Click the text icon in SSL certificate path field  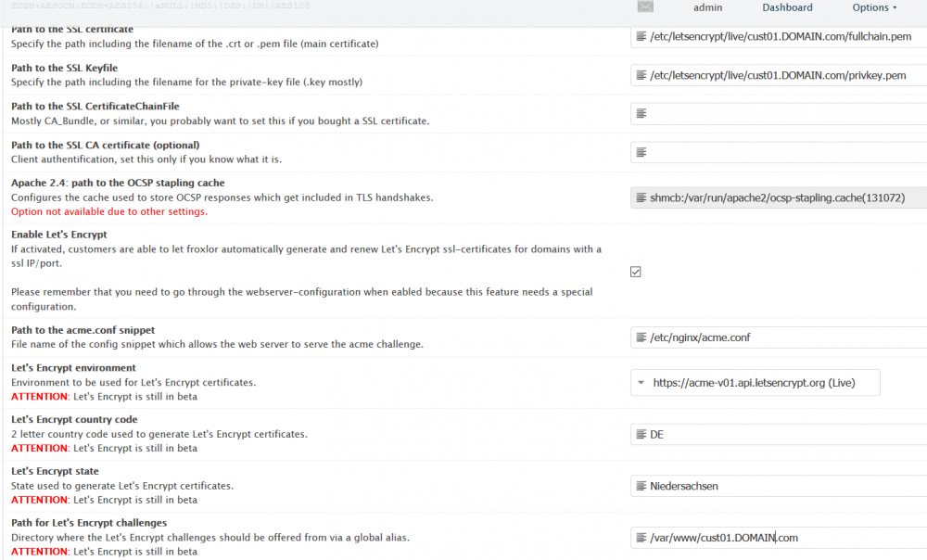coord(641,37)
